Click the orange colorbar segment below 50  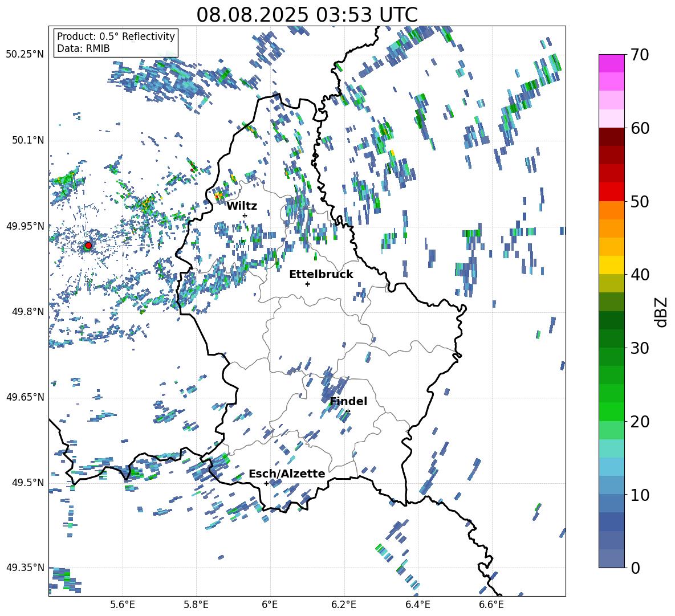[x=611, y=210]
